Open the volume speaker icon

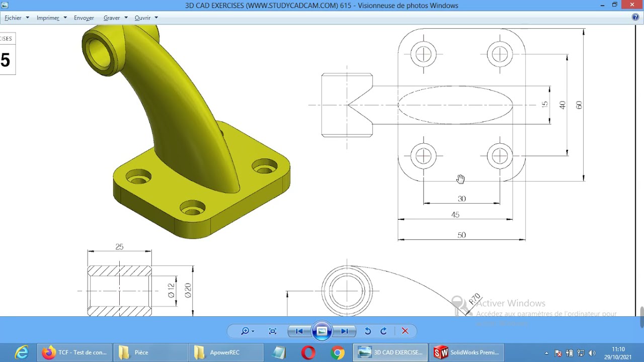pyautogui.click(x=592, y=353)
